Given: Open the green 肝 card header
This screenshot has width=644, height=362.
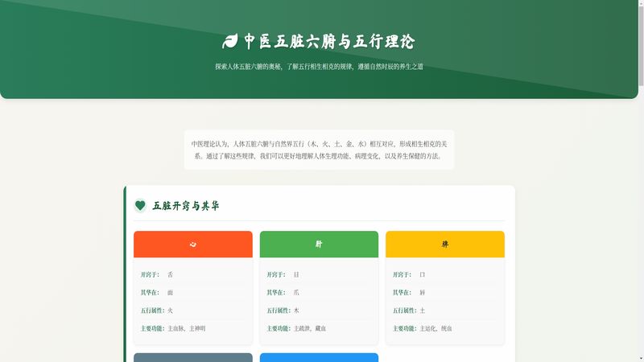Looking at the screenshot, I should point(319,245).
